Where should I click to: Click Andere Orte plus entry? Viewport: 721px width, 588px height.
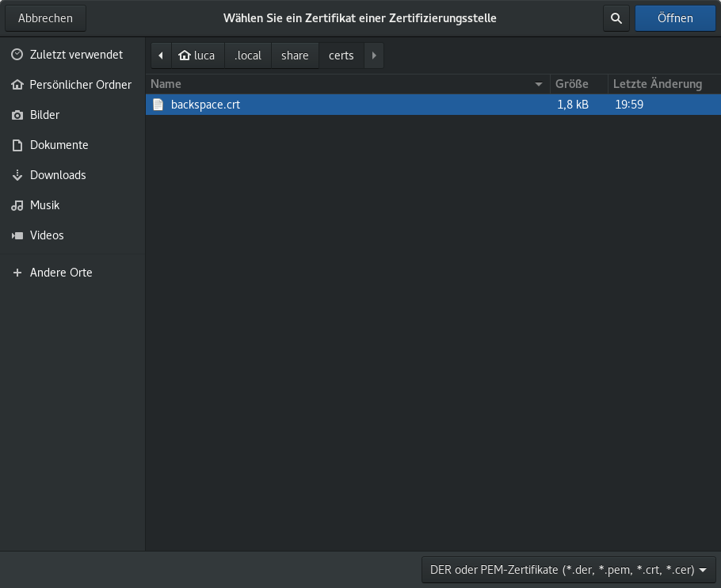pyautogui.click(x=61, y=273)
